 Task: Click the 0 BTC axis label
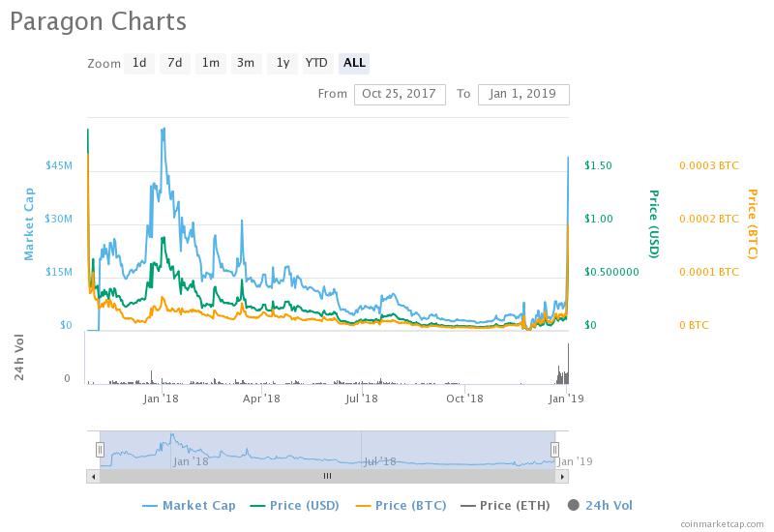click(694, 325)
